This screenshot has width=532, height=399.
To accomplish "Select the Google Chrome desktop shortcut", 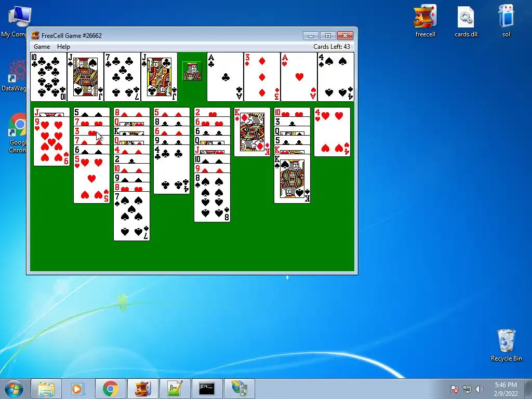I will [x=17, y=134].
